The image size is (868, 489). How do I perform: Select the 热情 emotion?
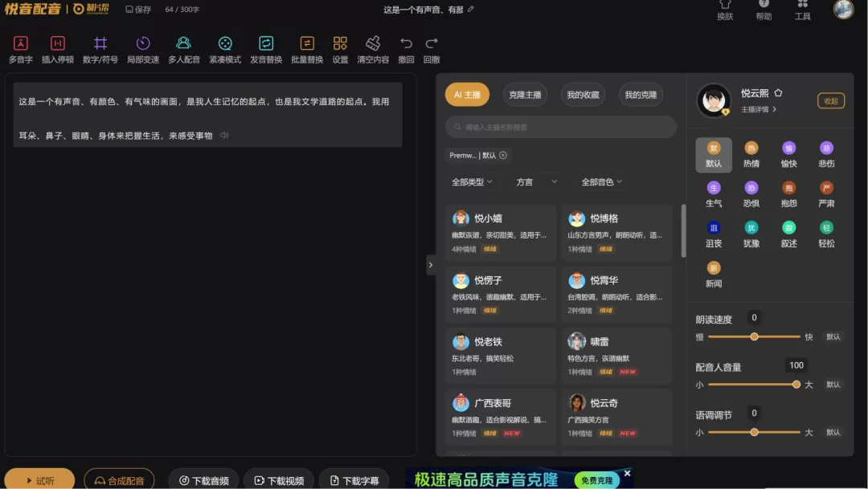[751, 155]
